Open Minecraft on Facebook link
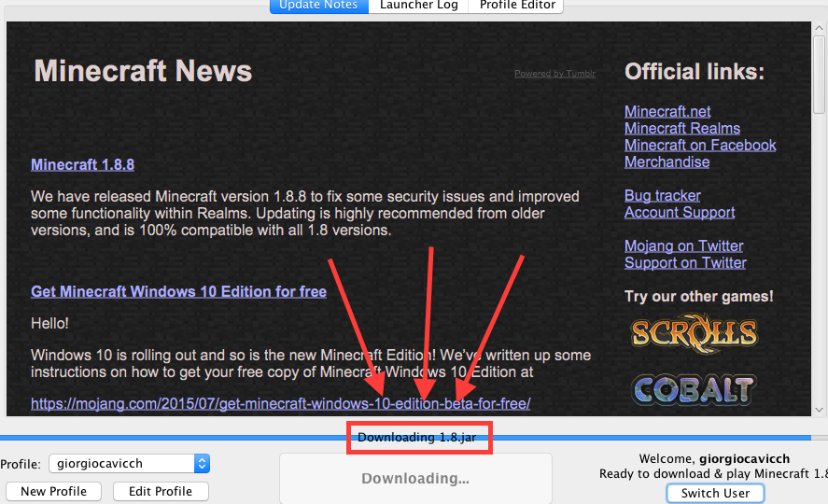 click(700, 145)
